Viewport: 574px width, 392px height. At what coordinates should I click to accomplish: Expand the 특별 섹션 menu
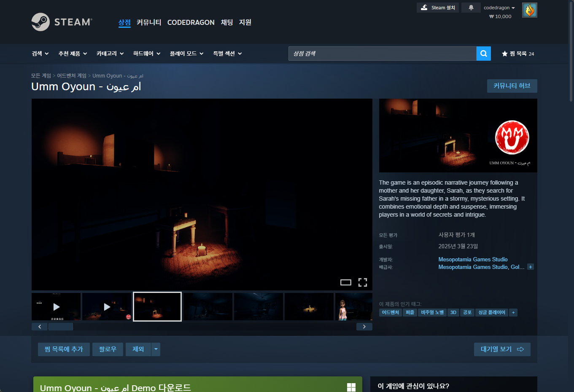pyautogui.click(x=228, y=54)
